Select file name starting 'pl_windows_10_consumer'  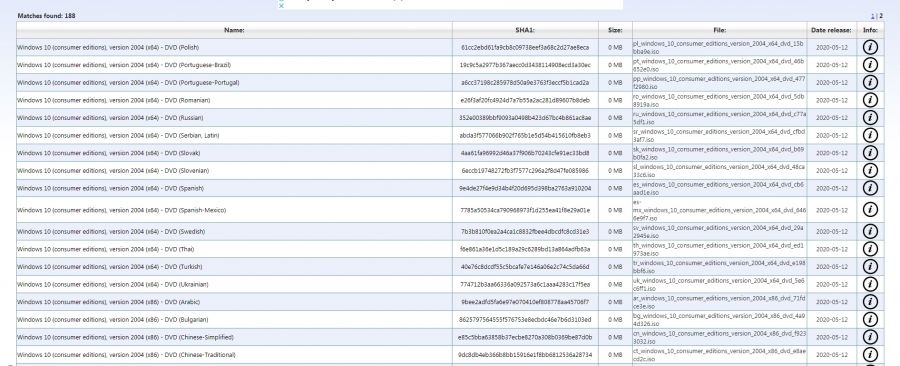719,47
